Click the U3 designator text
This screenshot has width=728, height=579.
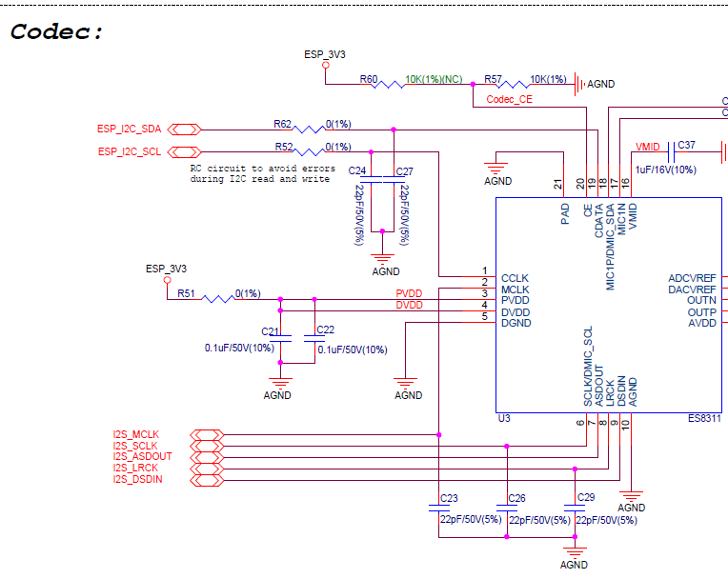pyautogui.click(x=504, y=418)
